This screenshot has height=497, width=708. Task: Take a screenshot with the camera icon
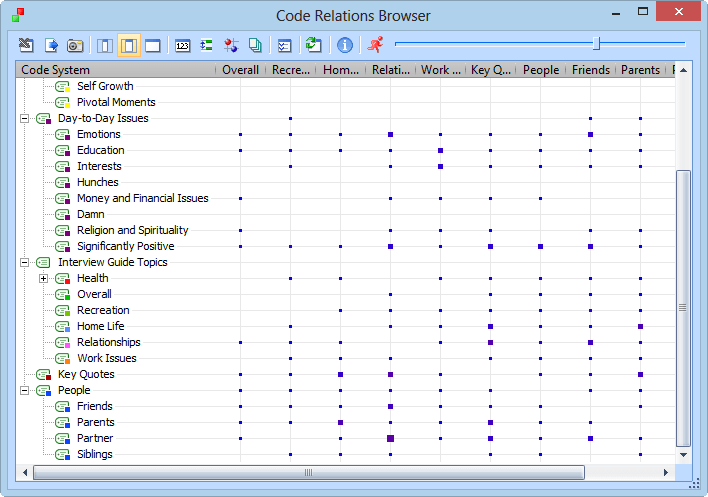[x=75, y=45]
